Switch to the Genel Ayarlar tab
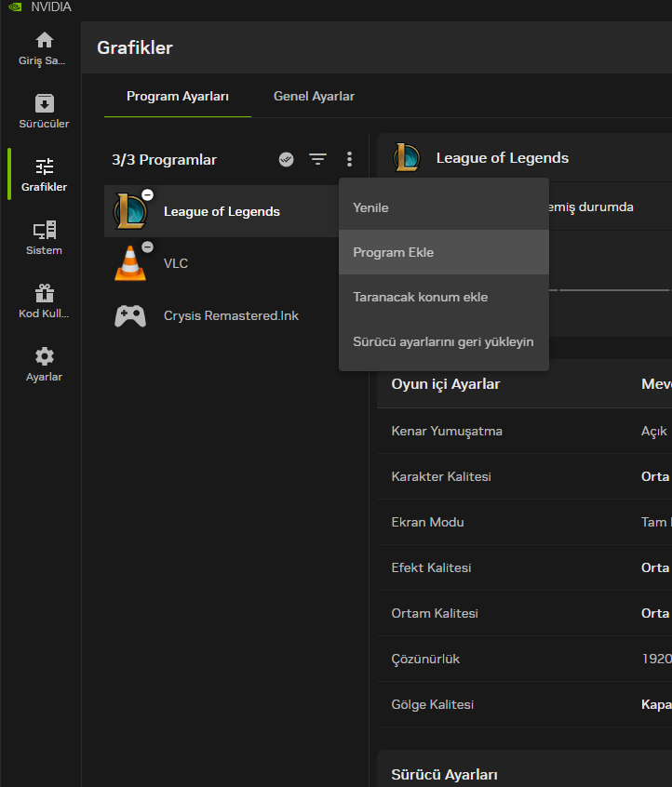The image size is (672, 787). tap(314, 97)
